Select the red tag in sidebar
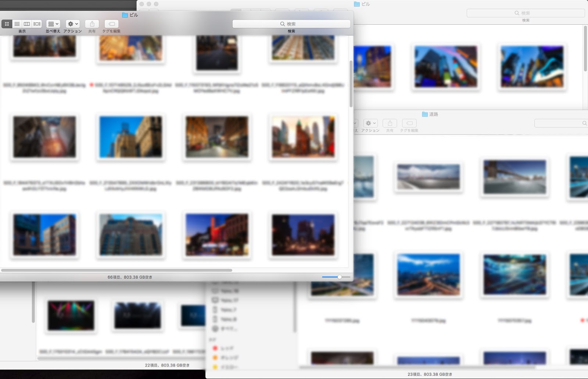Viewport: 588px width, 379px height. (x=215, y=348)
